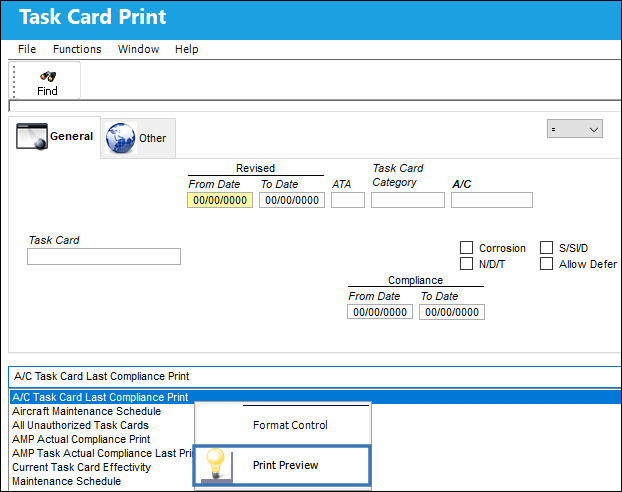
Task: Select All Unauthorized Task Cards report
Action: [81, 425]
